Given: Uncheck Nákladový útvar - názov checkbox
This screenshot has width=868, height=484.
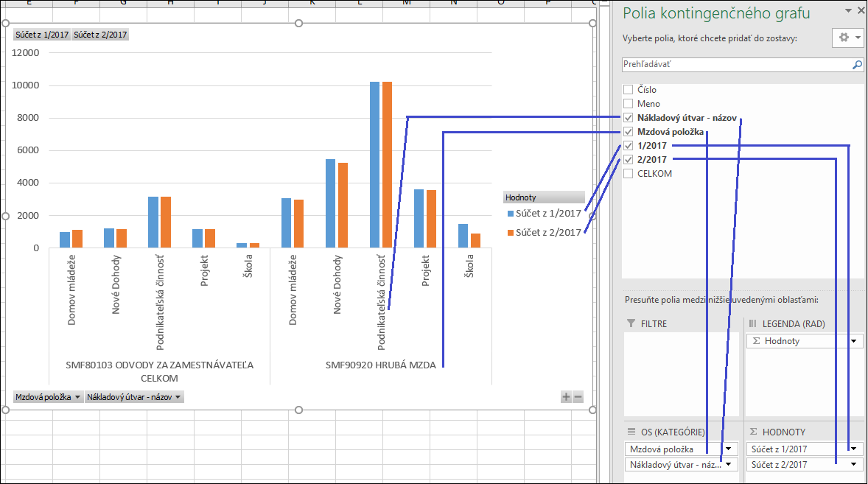Looking at the screenshot, I should point(629,117).
